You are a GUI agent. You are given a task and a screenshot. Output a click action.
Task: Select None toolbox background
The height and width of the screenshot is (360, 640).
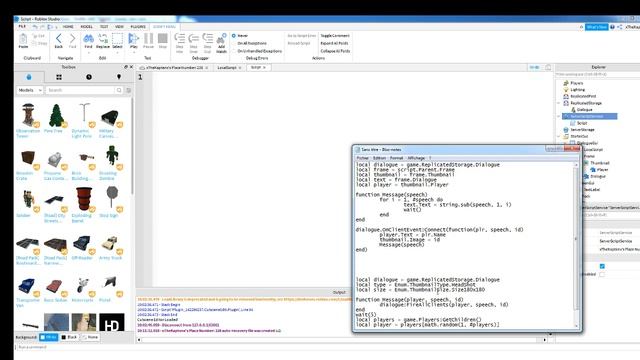[x=91, y=337]
